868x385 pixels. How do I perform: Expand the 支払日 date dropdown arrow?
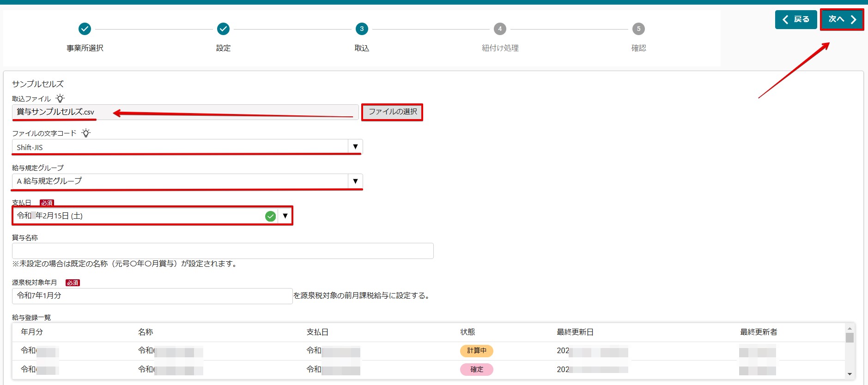click(x=285, y=216)
